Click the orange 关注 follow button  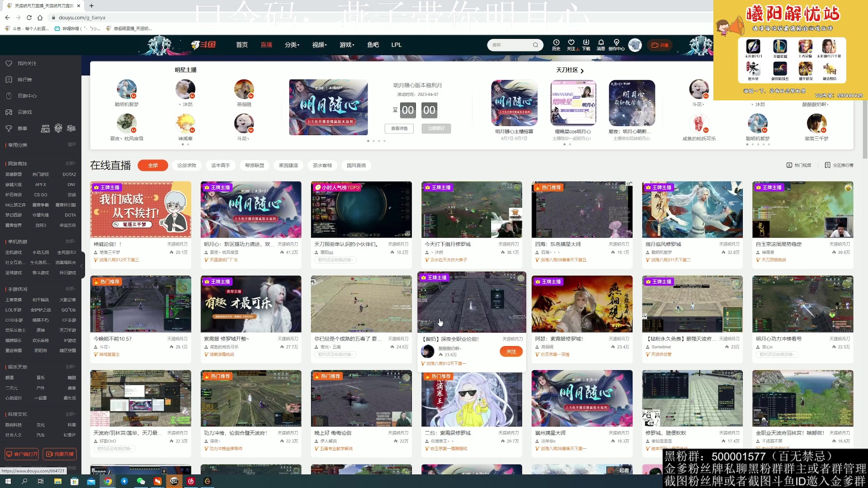(x=511, y=352)
